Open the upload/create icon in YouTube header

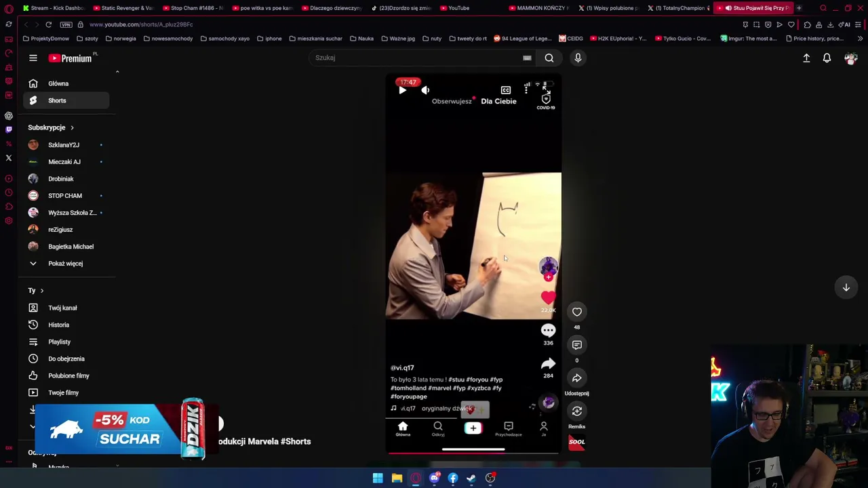click(806, 58)
